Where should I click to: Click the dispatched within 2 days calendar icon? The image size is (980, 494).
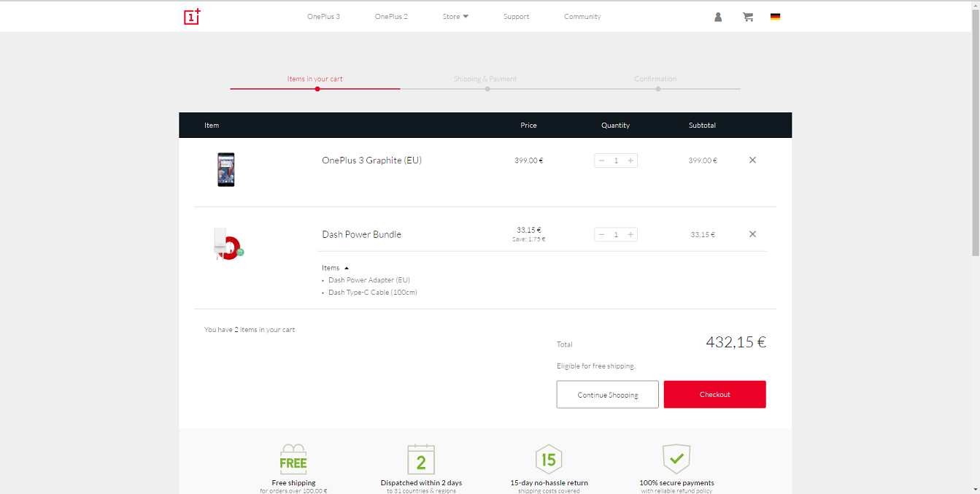coord(421,459)
